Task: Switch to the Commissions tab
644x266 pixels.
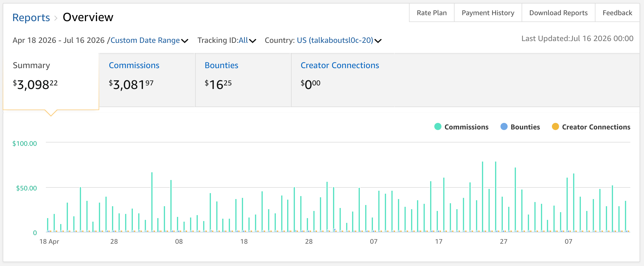Action: coord(147,80)
